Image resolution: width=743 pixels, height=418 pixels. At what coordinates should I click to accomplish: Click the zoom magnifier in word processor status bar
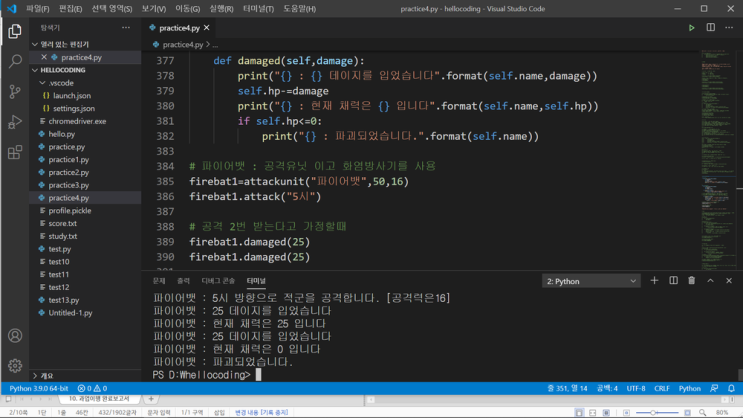[x=702, y=413]
